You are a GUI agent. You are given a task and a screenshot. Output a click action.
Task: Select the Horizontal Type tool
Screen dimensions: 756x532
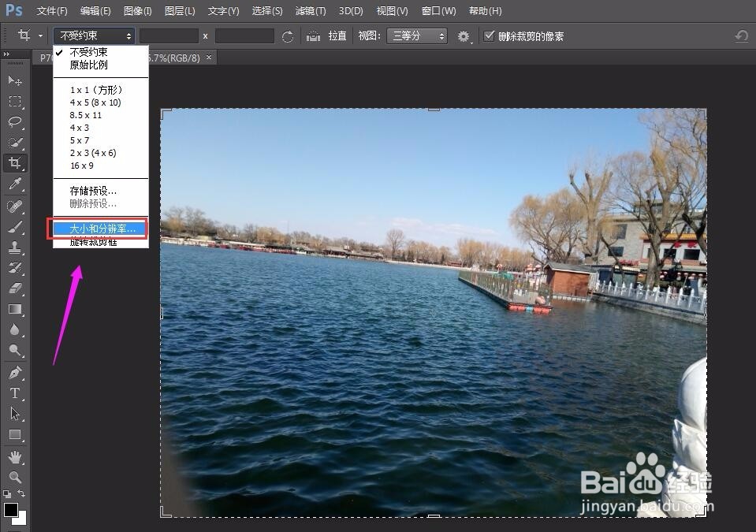pos(15,393)
